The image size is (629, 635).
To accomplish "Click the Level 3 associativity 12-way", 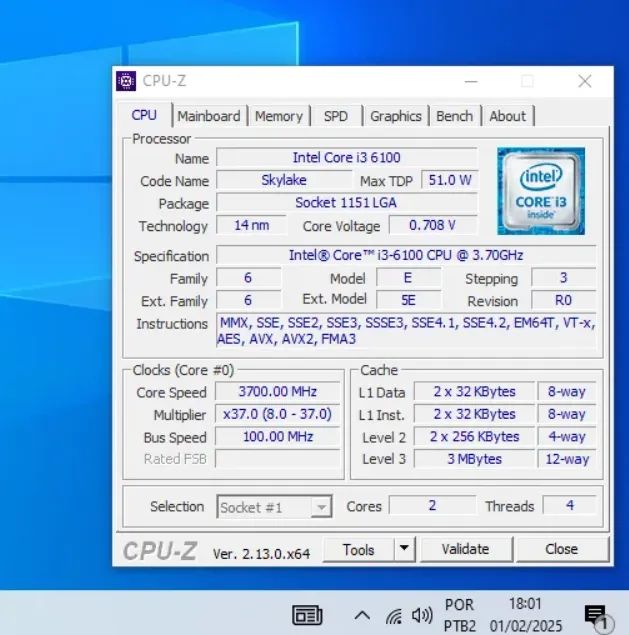I will pos(567,459).
